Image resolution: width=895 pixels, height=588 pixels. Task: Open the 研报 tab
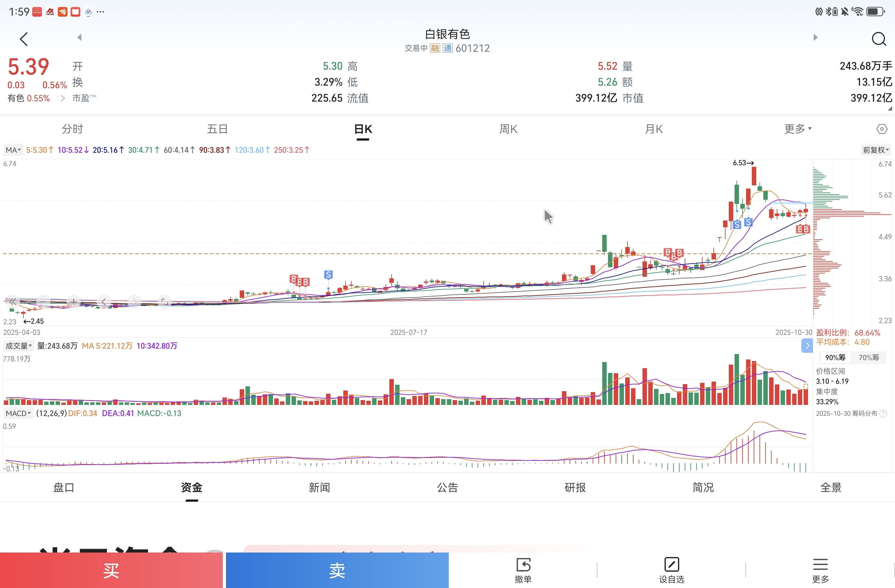tap(575, 487)
